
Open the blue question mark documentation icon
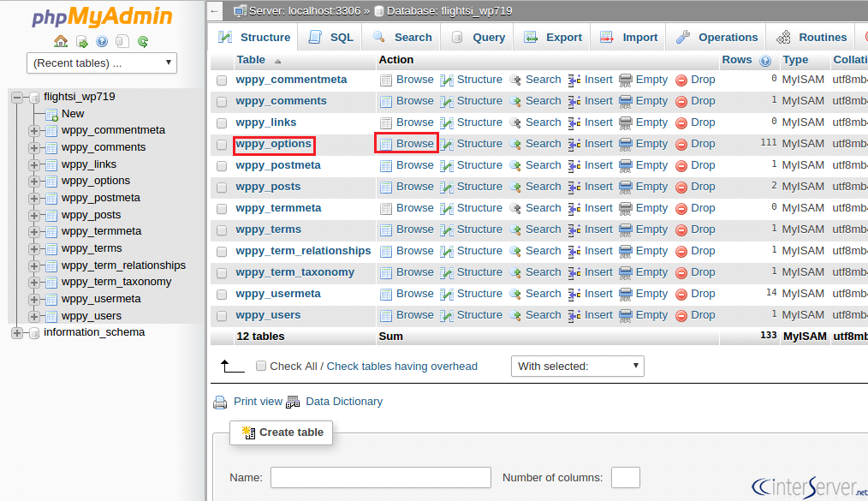point(102,41)
